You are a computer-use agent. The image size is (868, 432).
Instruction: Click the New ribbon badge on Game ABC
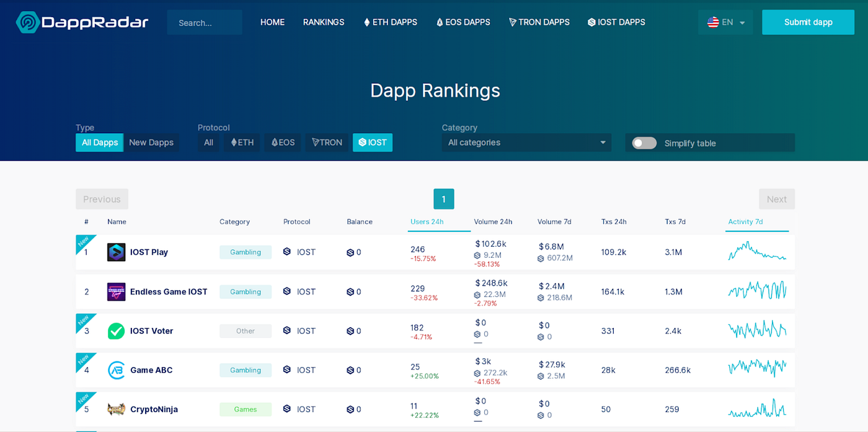83,359
